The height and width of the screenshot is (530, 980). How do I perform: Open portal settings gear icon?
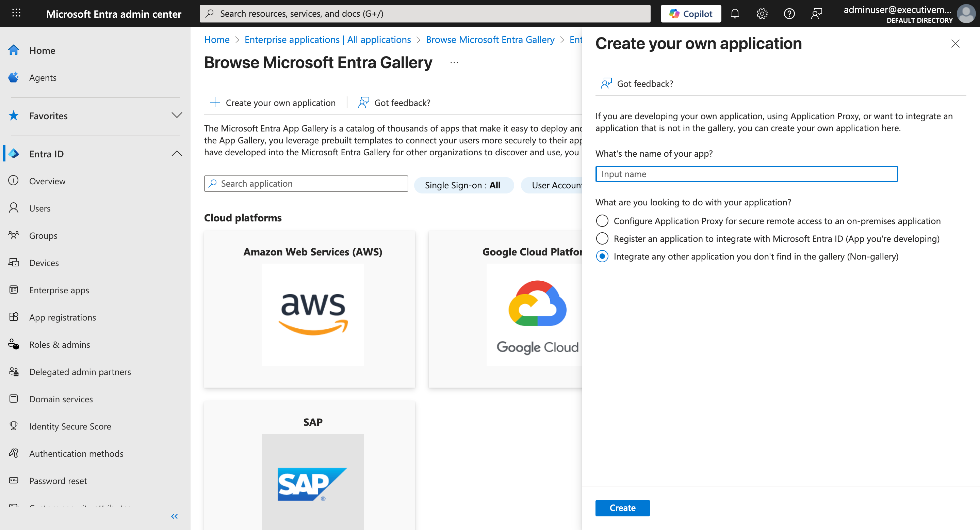pyautogui.click(x=762, y=14)
